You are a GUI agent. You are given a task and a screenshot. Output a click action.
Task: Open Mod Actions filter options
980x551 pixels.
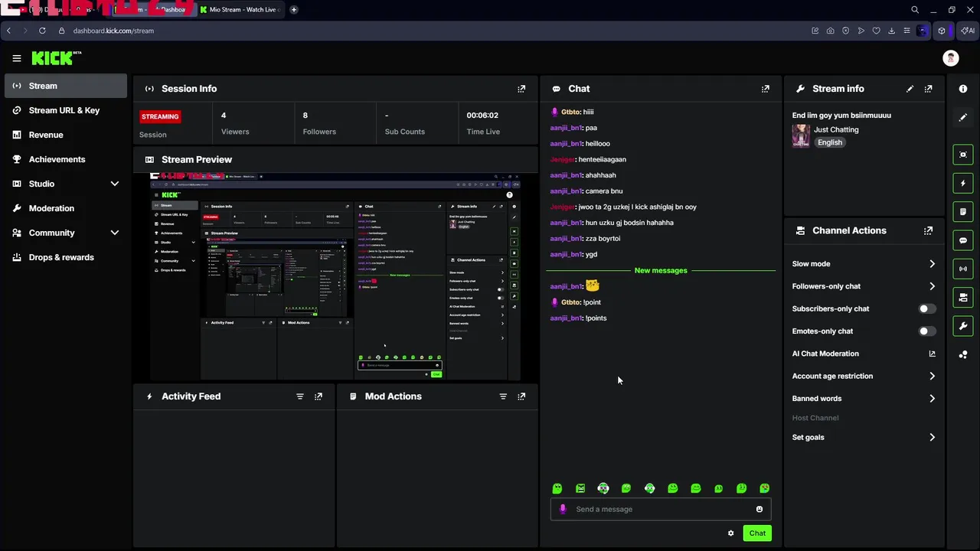pos(503,396)
